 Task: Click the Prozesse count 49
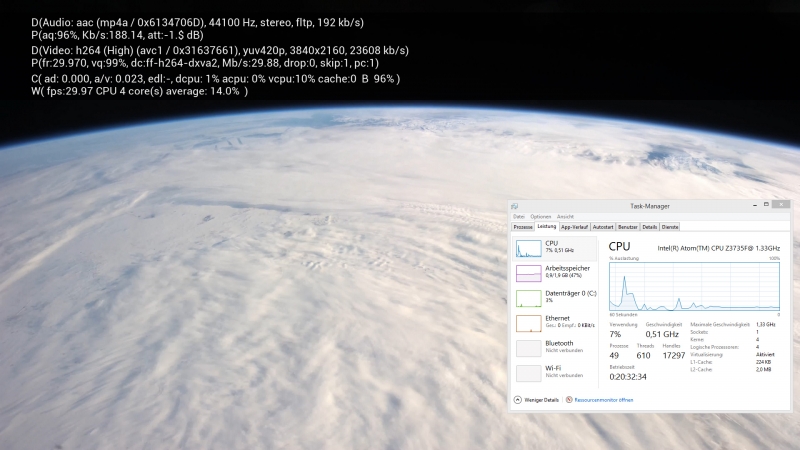point(614,356)
